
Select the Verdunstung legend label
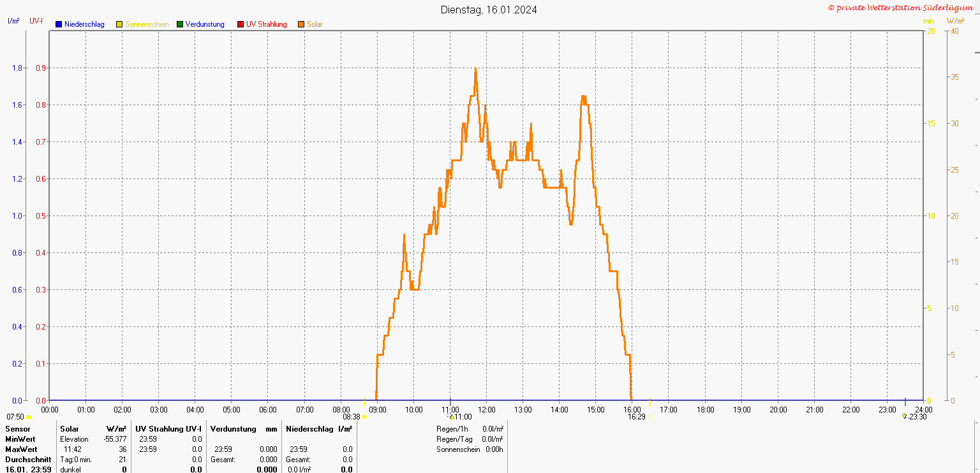tap(205, 24)
